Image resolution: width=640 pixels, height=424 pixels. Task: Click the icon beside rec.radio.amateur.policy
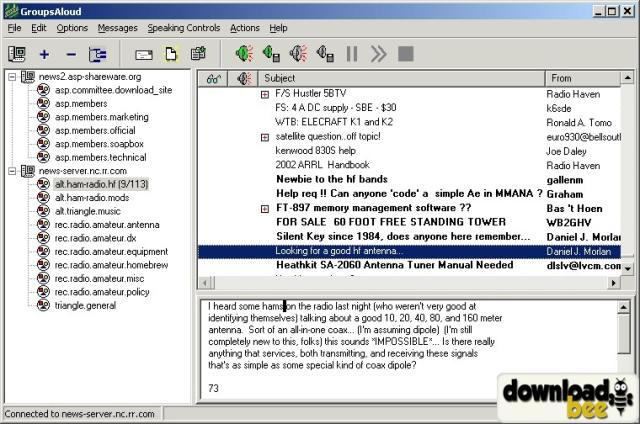[x=43, y=292]
